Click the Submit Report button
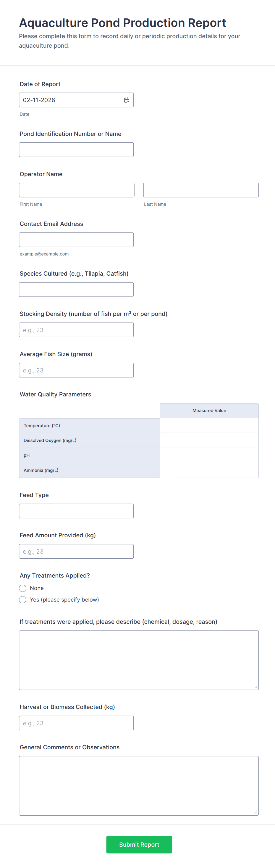Screen dimensions: 275x868 (139, 844)
